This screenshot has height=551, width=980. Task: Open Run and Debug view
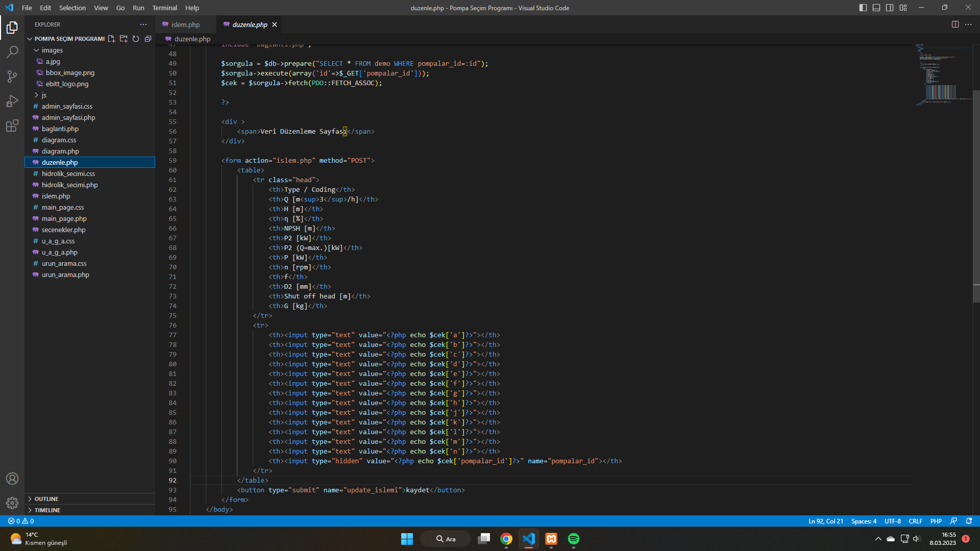12,101
